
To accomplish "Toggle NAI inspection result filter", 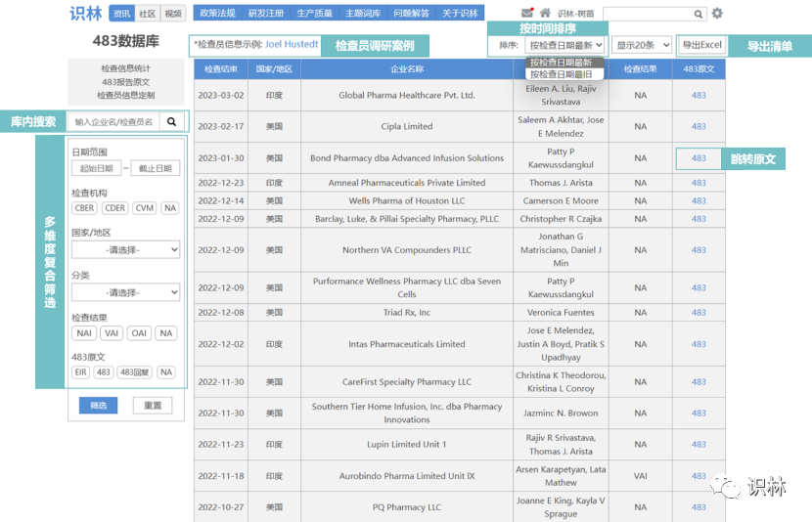I will click(x=84, y=333).
